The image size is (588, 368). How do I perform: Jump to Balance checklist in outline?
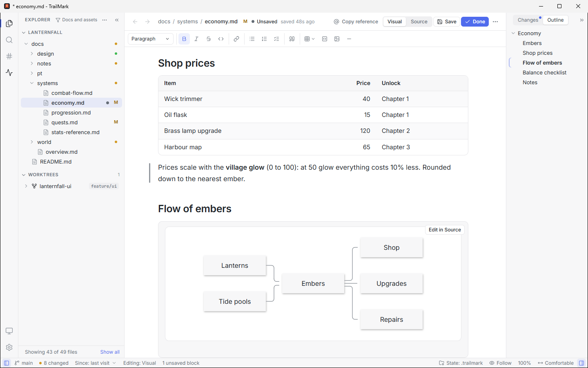[x=544, y=72]
